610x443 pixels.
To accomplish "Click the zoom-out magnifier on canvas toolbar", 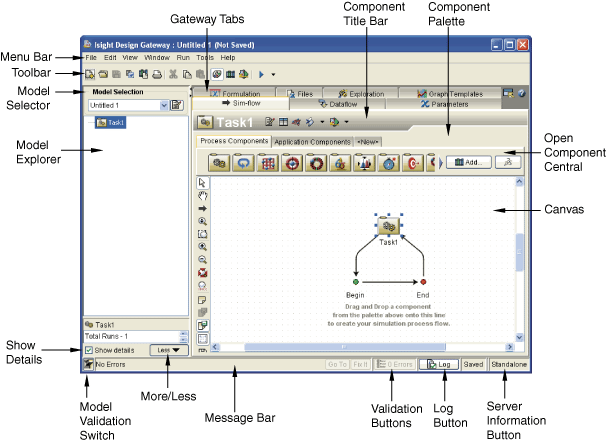I will [202, 259].
